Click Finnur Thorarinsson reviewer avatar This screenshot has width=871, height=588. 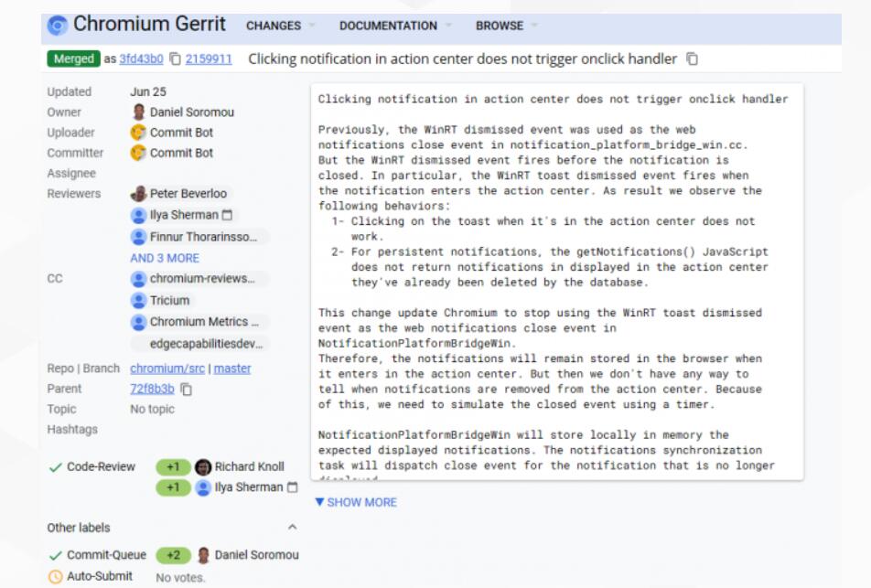(138, 237)
